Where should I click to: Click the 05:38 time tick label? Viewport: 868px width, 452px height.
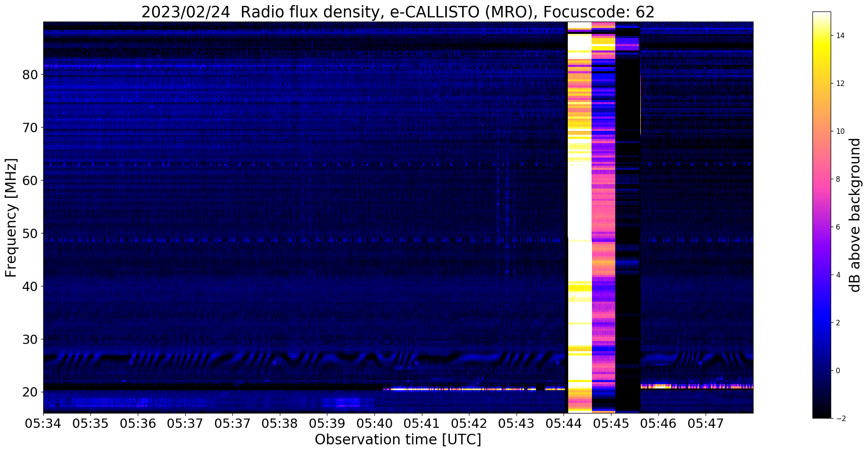(x=279, y=423)
